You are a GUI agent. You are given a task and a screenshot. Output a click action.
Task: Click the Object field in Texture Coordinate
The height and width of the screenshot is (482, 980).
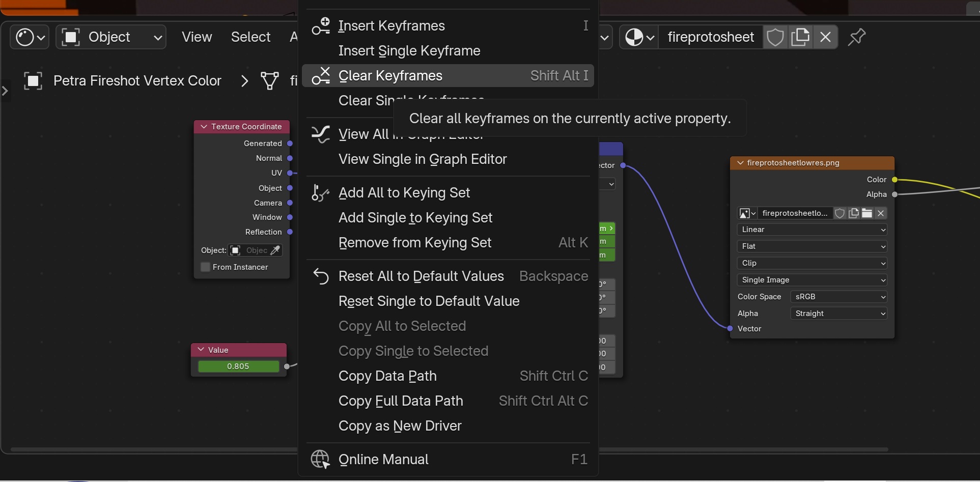click(255, 250)
